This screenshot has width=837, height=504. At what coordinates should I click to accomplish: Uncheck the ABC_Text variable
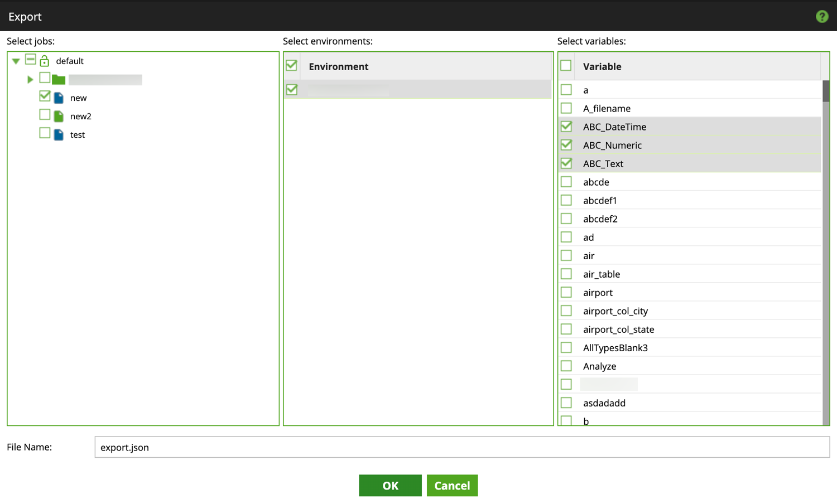click(566, 163)
